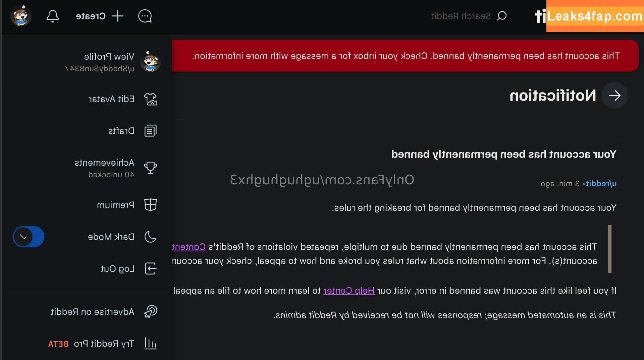Select View Profile menu entry
Image resolution: width=644 pixels, height=360 pixels.
pos(109,57)
